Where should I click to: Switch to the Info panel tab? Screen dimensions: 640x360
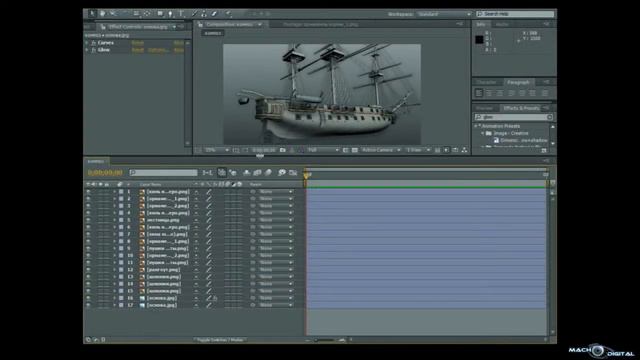click(482, 24)
